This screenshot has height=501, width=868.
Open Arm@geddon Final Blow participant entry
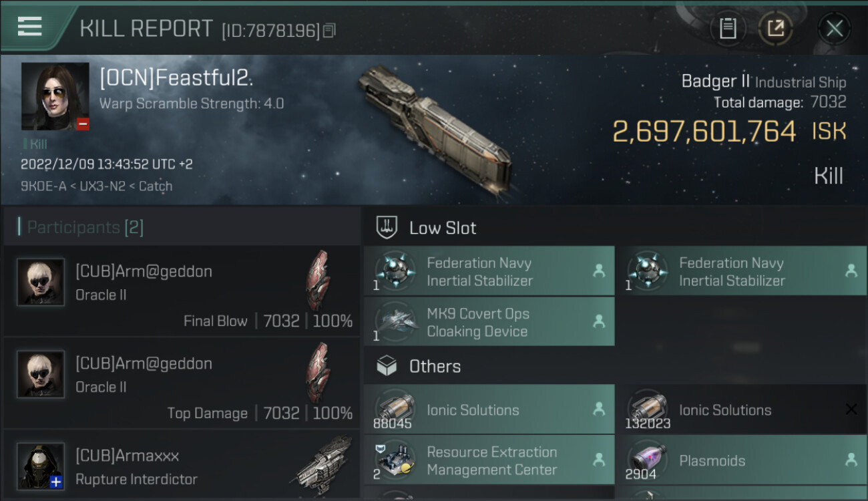[x=182, y=291]
